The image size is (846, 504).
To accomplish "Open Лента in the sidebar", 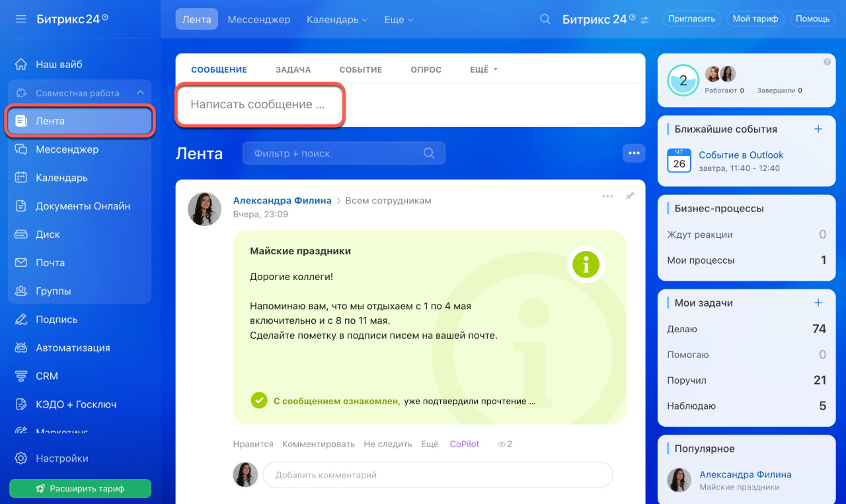I will (x=80, y=122).
